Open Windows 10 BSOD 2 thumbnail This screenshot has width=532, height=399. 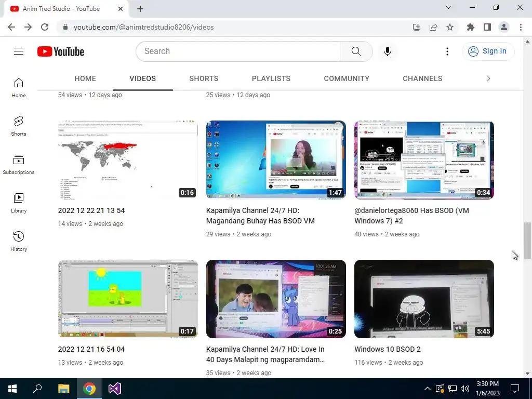(424, 299)
